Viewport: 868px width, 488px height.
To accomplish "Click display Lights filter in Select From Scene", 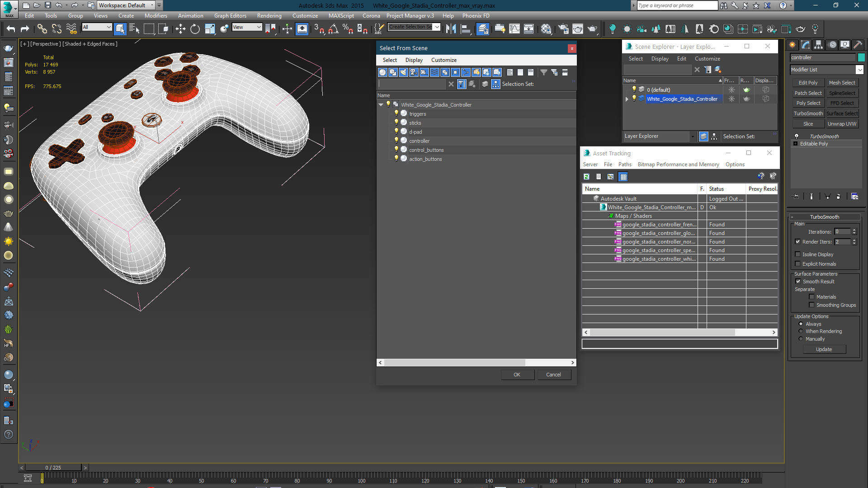I will [x=403, y=72].
